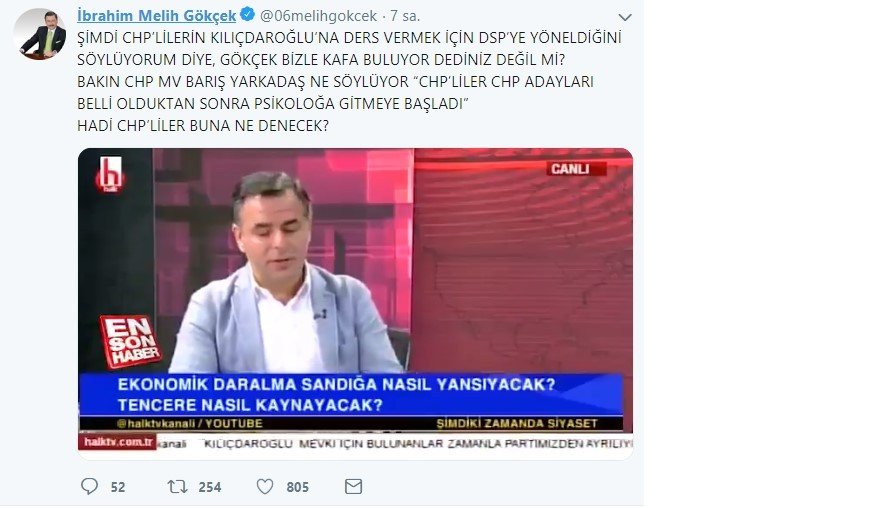Open İbrahim Melih Gökçek name link
Image resolution: width=880 pixels, height=508 pixels.
pyautogui.click(x=157, y=16)
